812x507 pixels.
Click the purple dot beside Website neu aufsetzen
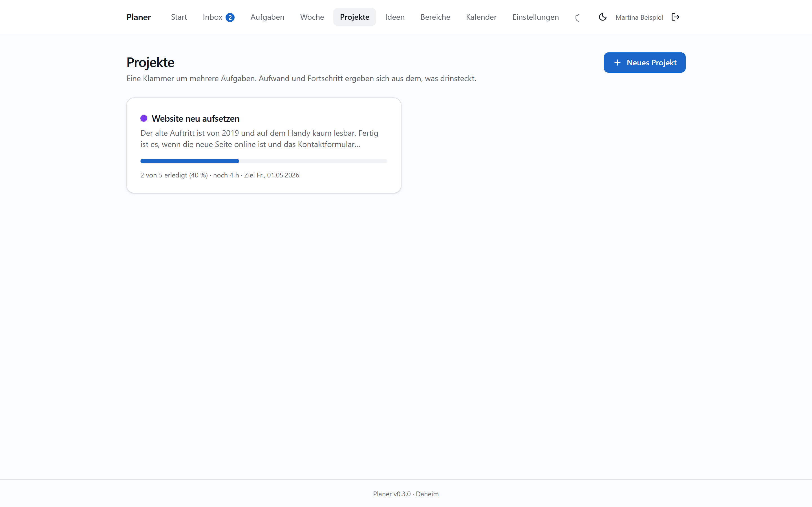pyautogui.click(x=144, y=118)
